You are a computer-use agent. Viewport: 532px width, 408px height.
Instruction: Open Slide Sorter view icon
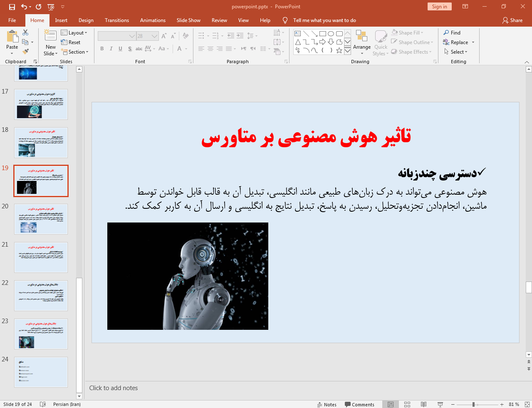407,404
